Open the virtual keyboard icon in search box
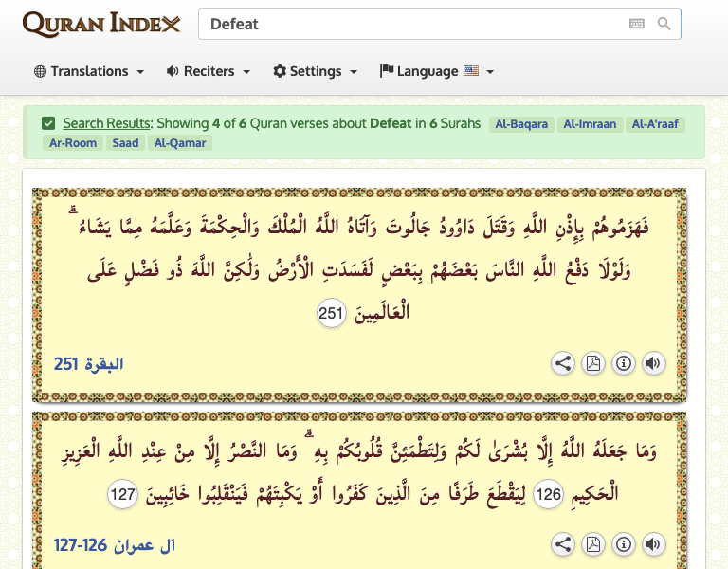This screenshot has width=728, height=569. pos(637,23)
